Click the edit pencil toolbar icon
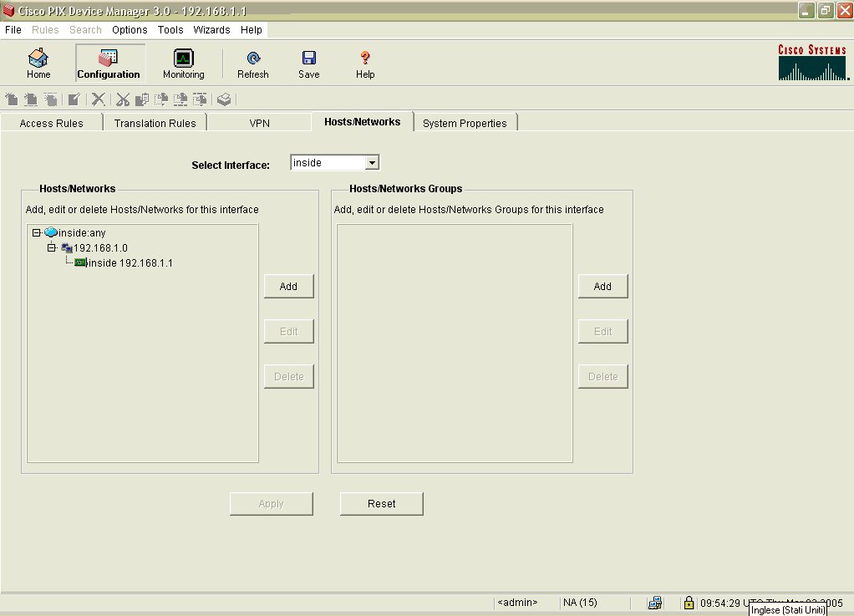This screenshot has height=616, width=854. [74, 99]
